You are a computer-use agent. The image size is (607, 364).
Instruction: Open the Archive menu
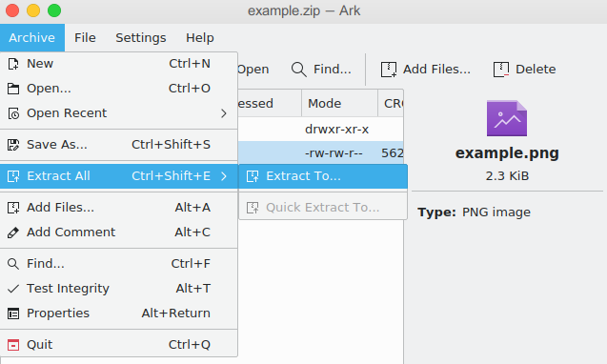tap(32, 37)
